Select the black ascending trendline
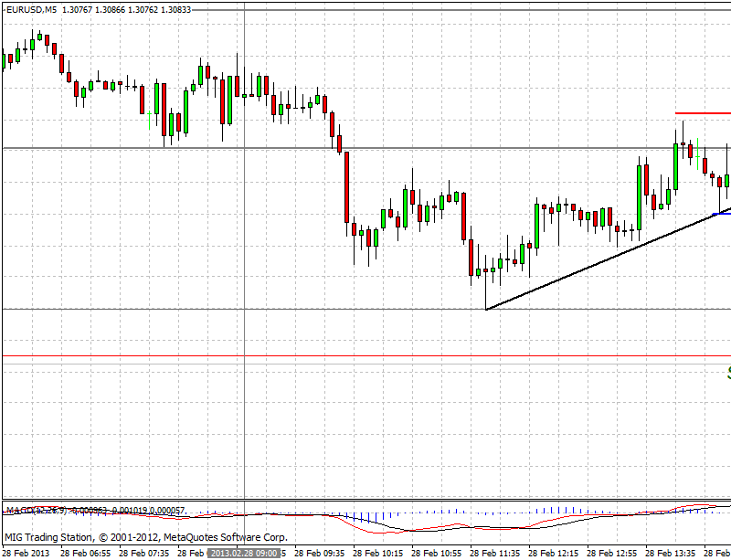Viewport: 731px width, 560px height. 594,266
